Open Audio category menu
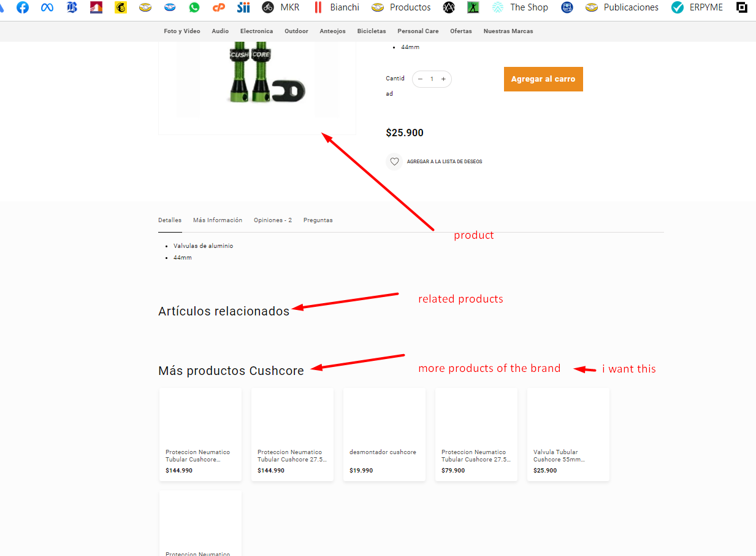This screenshot has width=756, height=556. 220,31
